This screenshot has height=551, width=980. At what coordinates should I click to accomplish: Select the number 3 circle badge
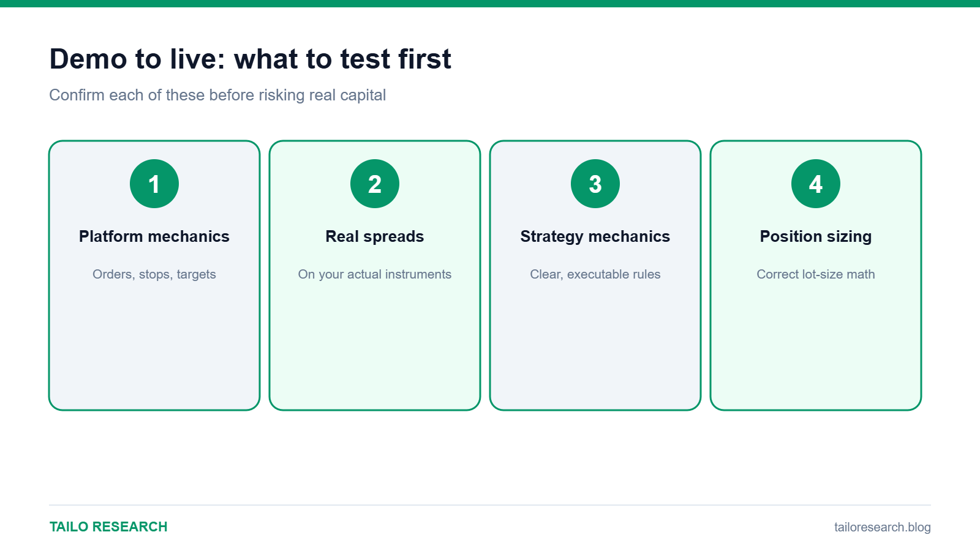point(595,184)
